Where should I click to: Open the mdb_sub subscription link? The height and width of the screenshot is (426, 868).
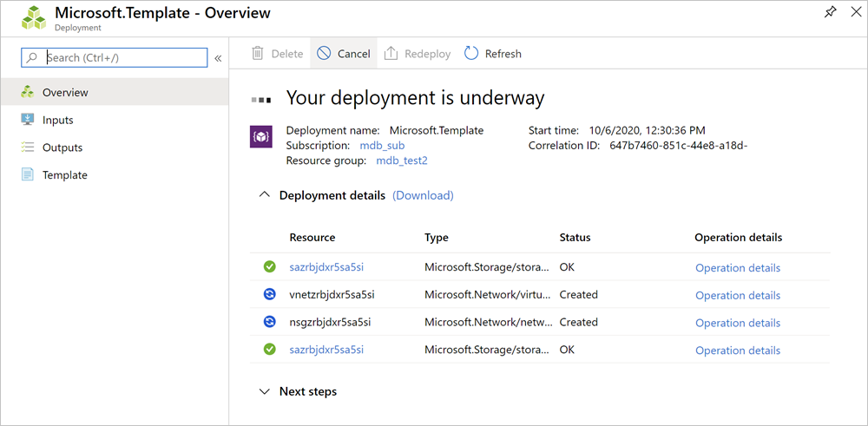tap(382, 146)
